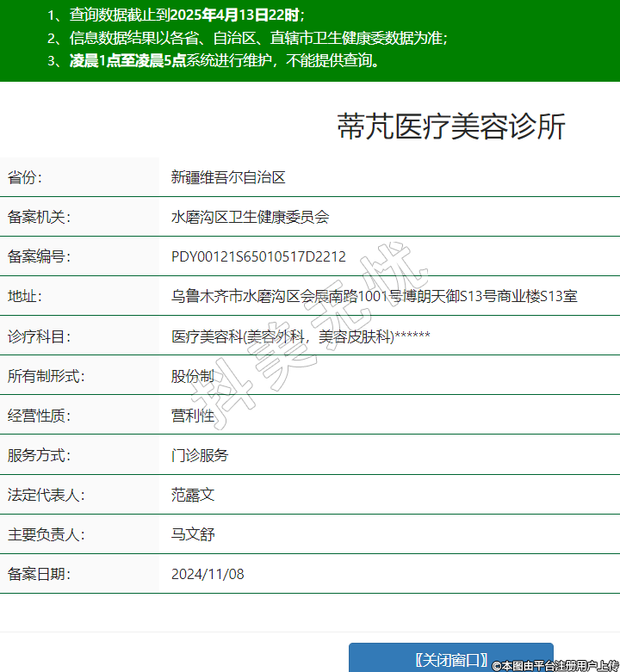Click the address text starting with 乌鲁木齐市

point(374,297)
